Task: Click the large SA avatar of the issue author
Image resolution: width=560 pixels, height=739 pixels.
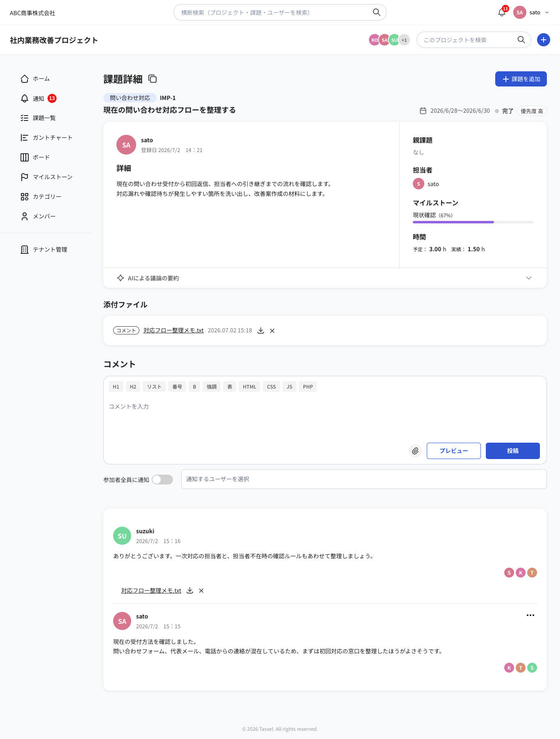Action: click(126, 145)
